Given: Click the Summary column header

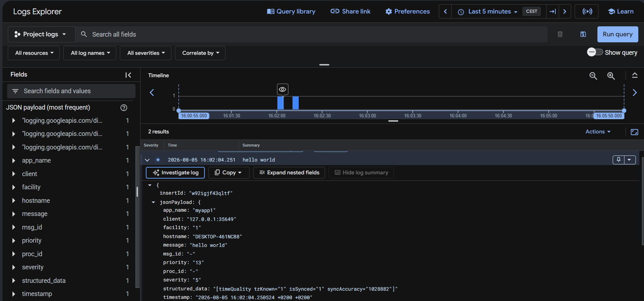Looking at the screenshot, I should [x=251, y=145].
